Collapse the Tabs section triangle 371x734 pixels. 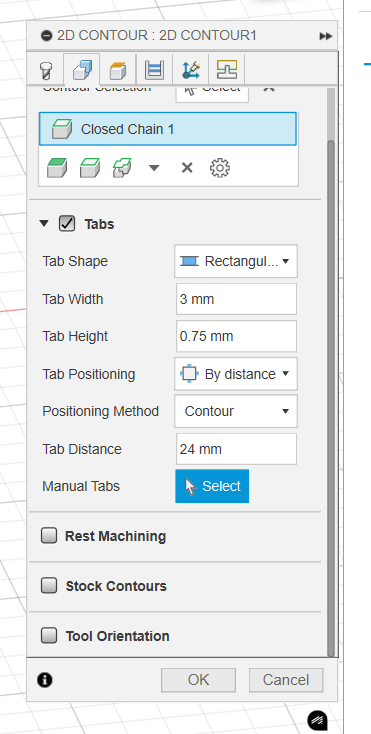tap(44, 224)
